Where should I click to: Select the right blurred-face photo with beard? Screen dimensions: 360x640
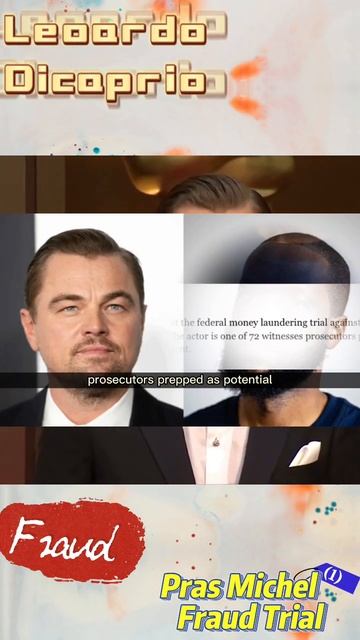[272, 320]
